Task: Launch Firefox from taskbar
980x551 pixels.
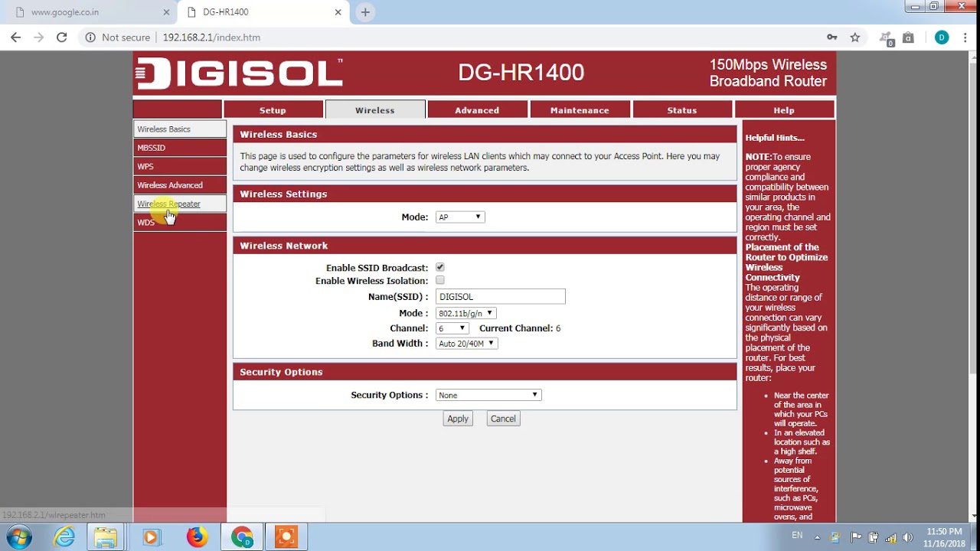Action: (x=197, y=537)
